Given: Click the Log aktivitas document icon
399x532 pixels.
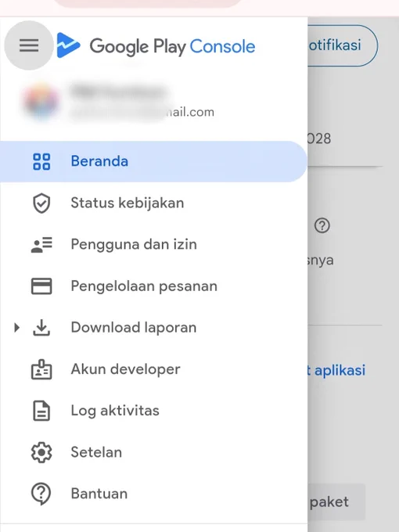Looking at the screenshot, I should pos(41,411).
